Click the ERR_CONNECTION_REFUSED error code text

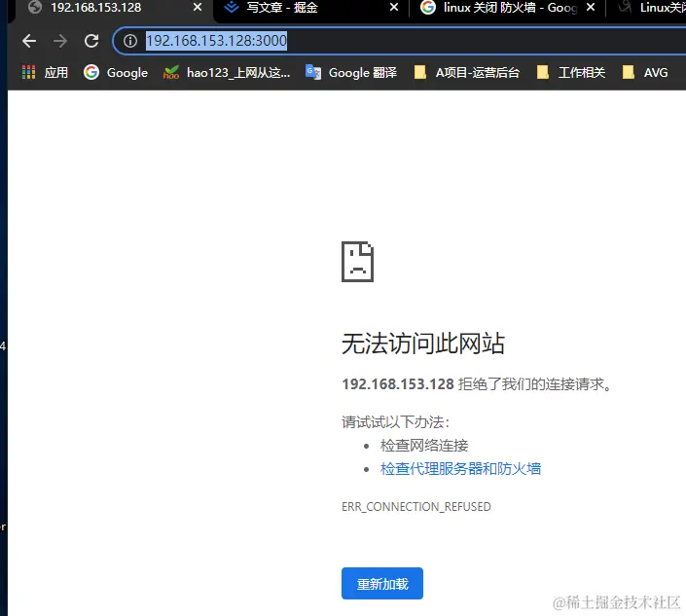point(416,507)
